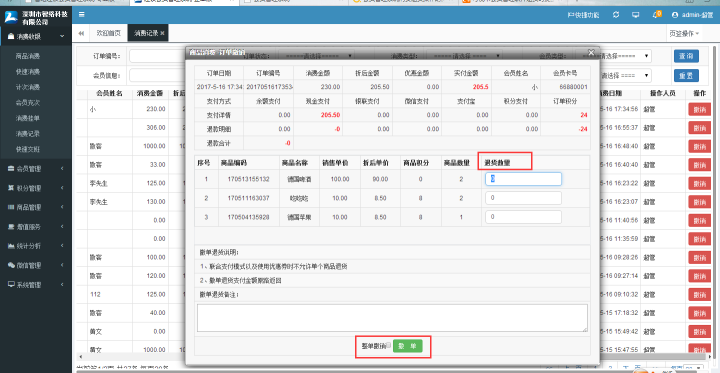Focus return quantity input for row 2
This screenshot has width=720, height=373.
click(x=523, y=198)
